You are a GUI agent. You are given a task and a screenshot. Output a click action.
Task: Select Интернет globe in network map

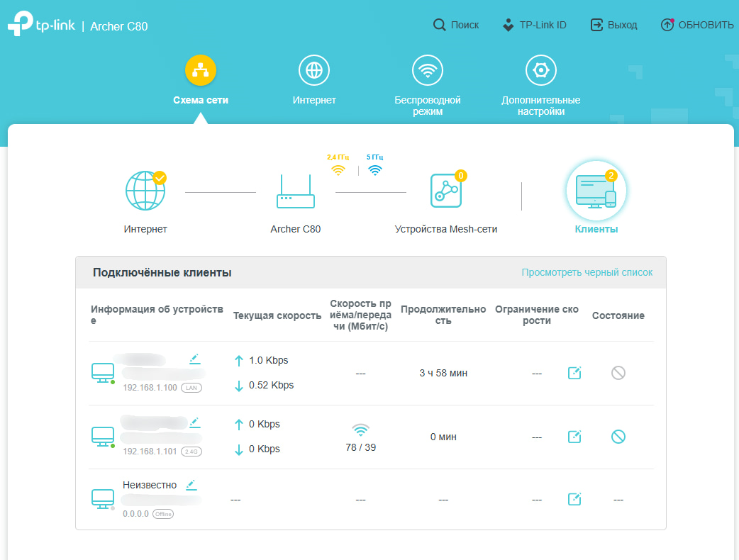(x=145, y=191)
